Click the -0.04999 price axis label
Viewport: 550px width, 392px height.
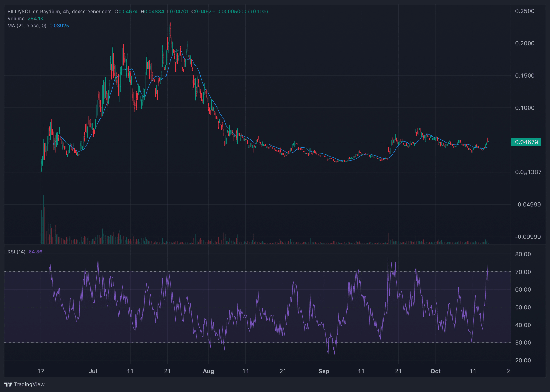pos(528,205)
